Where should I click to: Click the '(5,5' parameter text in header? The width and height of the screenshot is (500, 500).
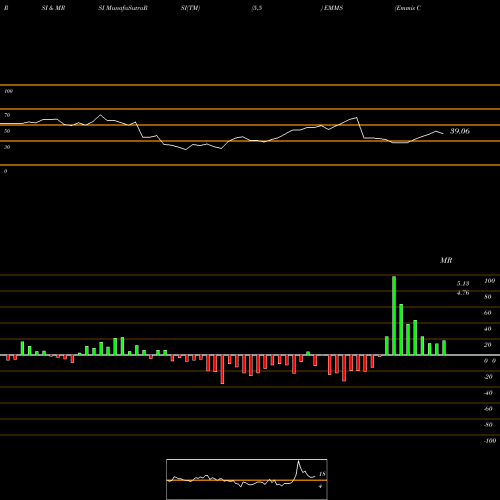click(257, 8)
